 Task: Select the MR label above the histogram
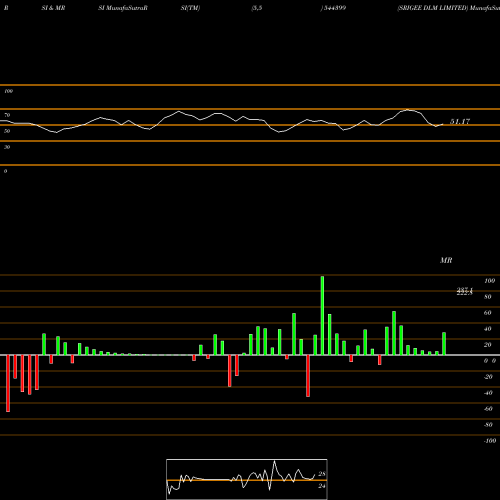tap(446, 260)
